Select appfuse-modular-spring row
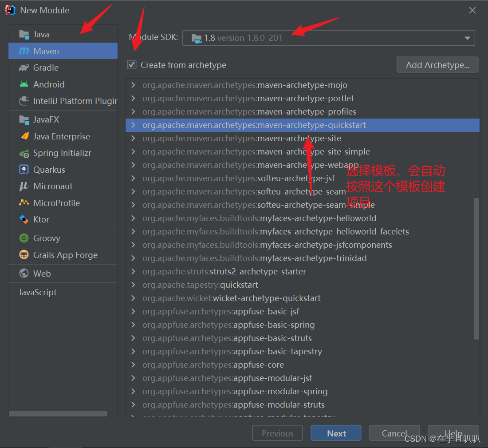The image size is (488, 448). (x=303, y=391)
